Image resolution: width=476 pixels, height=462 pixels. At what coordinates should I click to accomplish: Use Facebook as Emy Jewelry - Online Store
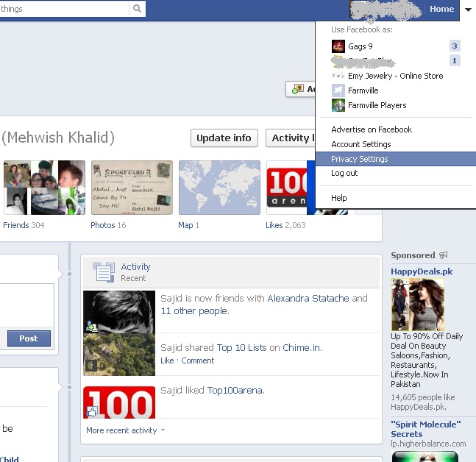395,76
